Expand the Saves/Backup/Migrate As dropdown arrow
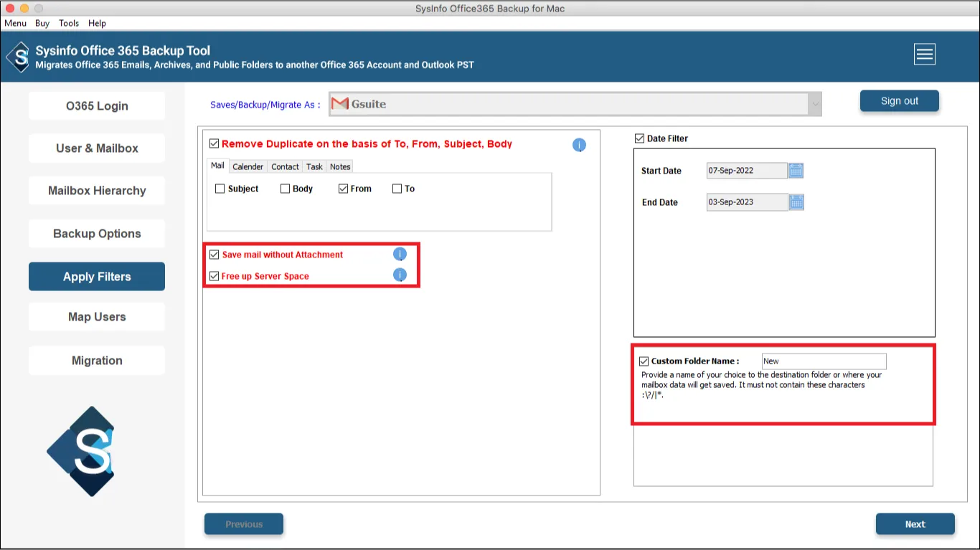 [x=814, y=105]
